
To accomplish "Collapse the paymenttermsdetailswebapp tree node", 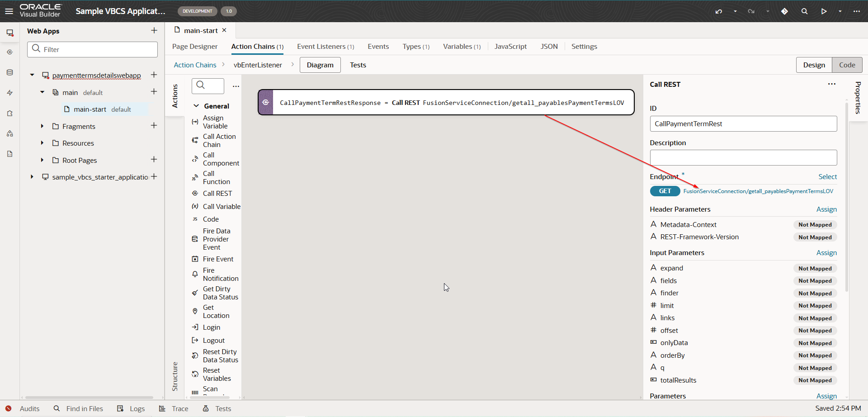I will pyautogui.click(x=32, y=75).
